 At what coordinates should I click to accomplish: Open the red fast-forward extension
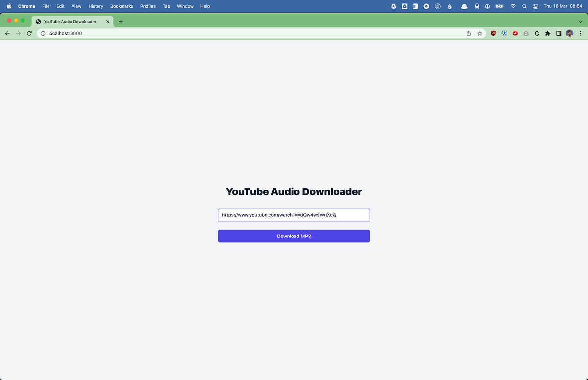coord(515,33)
